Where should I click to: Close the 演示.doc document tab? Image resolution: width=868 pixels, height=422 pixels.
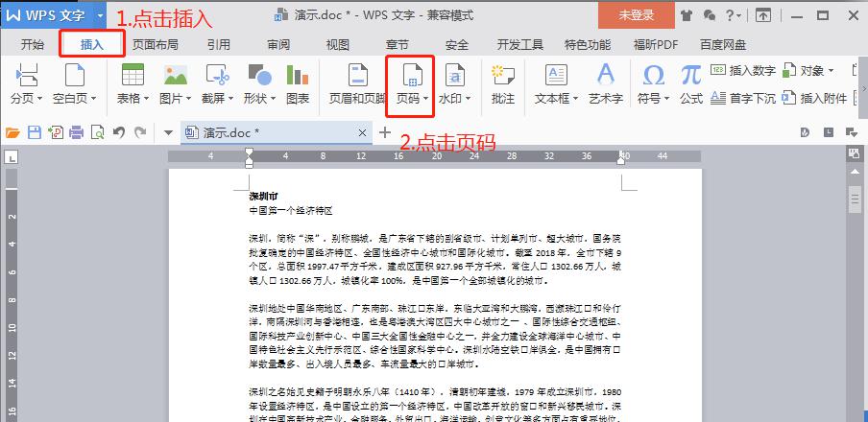click(x=363, y=132)
